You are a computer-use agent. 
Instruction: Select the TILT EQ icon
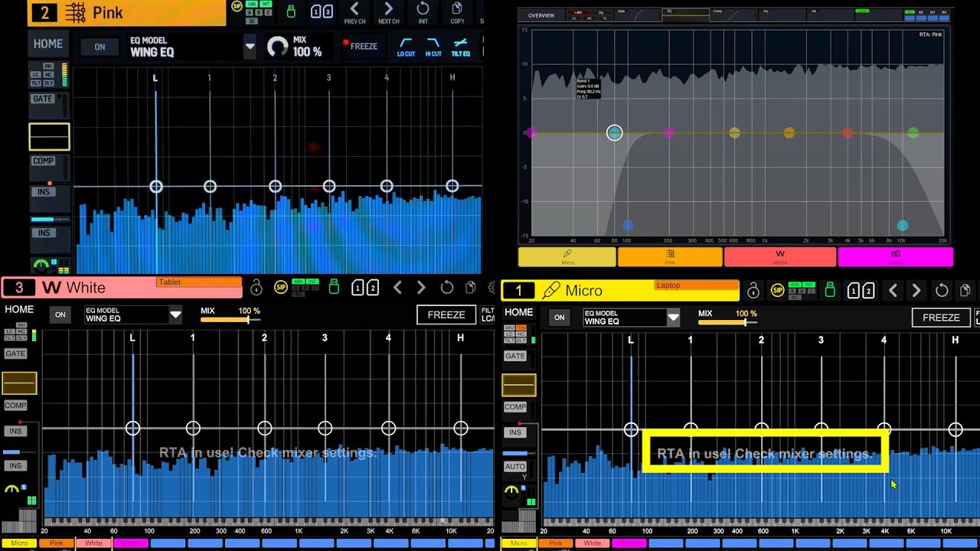coord(461,47)
